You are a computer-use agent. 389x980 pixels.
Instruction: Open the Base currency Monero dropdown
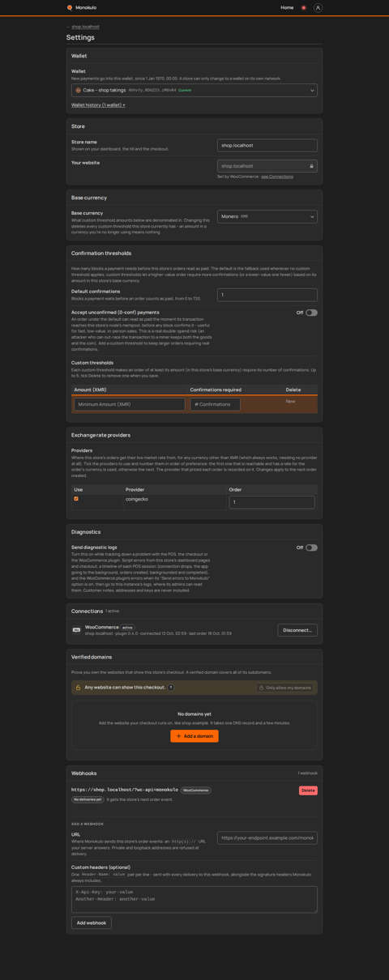[267, 216]
